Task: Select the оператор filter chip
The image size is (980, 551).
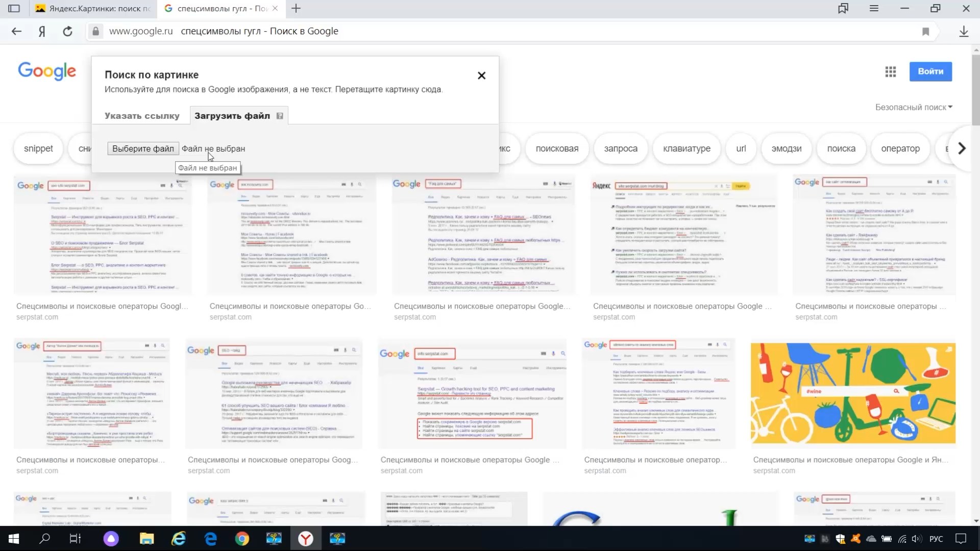Action: click(x=900, y=148)
